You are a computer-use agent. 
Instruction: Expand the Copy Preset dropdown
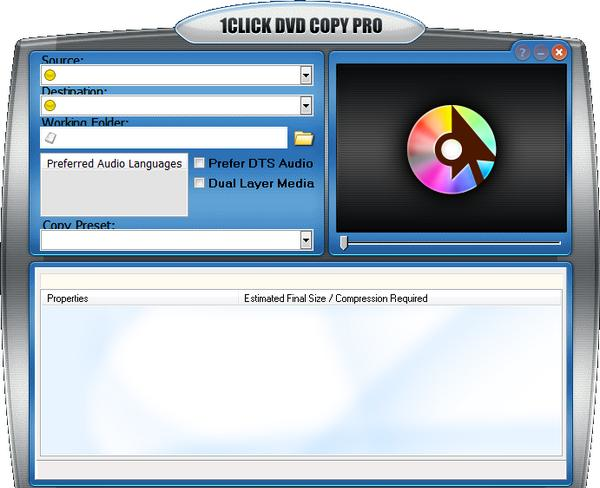coord(306,240)
